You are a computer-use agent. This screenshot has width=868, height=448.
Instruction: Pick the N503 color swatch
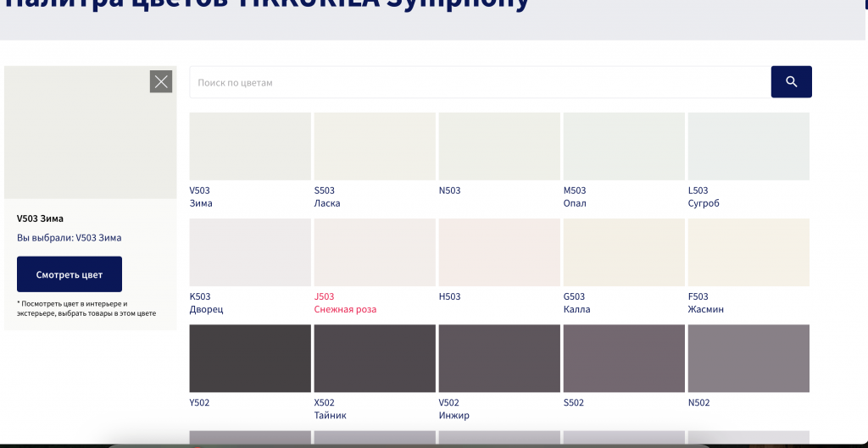click(499, 147)
